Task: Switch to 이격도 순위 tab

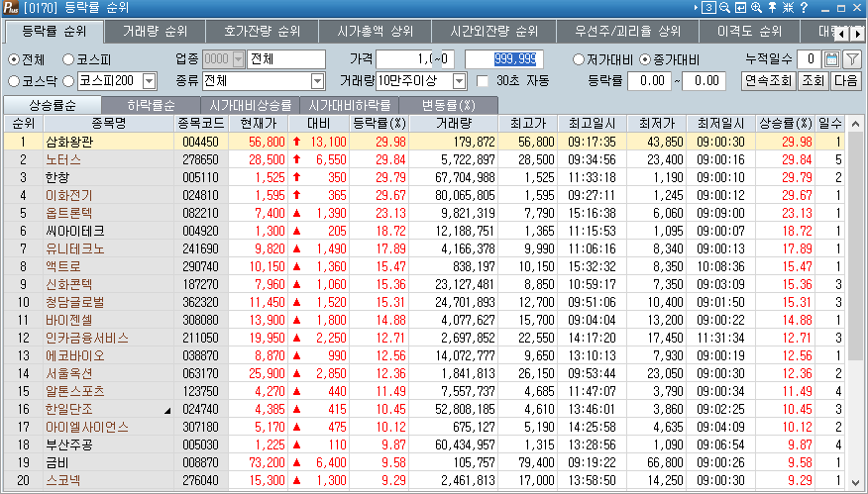Action: (x=749, y=32)
